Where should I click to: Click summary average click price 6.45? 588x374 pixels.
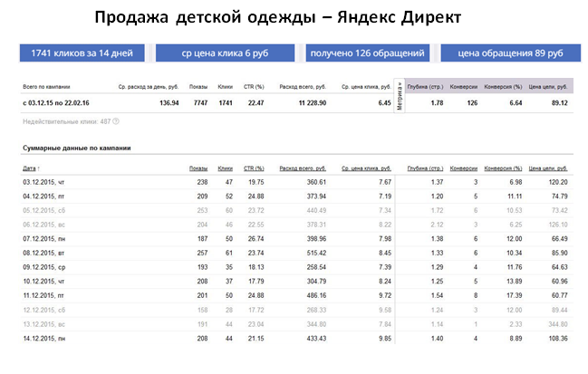coord(385,103)
